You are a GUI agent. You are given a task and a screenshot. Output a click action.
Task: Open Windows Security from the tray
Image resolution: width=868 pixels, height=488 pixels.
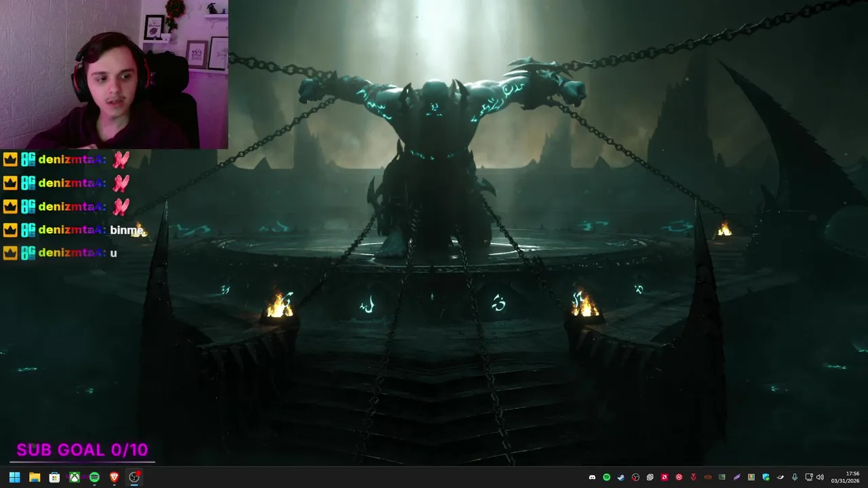pyautogui.click(x=766, y=477)
